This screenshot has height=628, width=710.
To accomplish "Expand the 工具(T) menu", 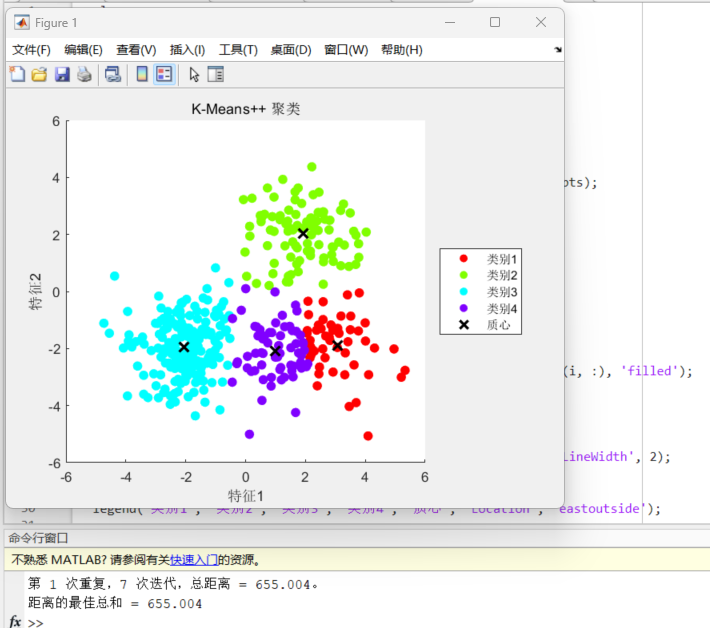I will tap(238, 50).
